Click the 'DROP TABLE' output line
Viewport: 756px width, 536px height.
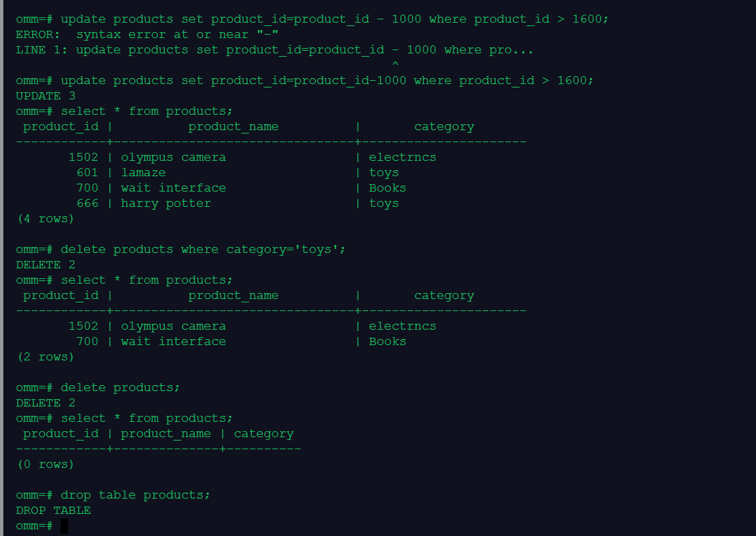[x=53, y=511]
